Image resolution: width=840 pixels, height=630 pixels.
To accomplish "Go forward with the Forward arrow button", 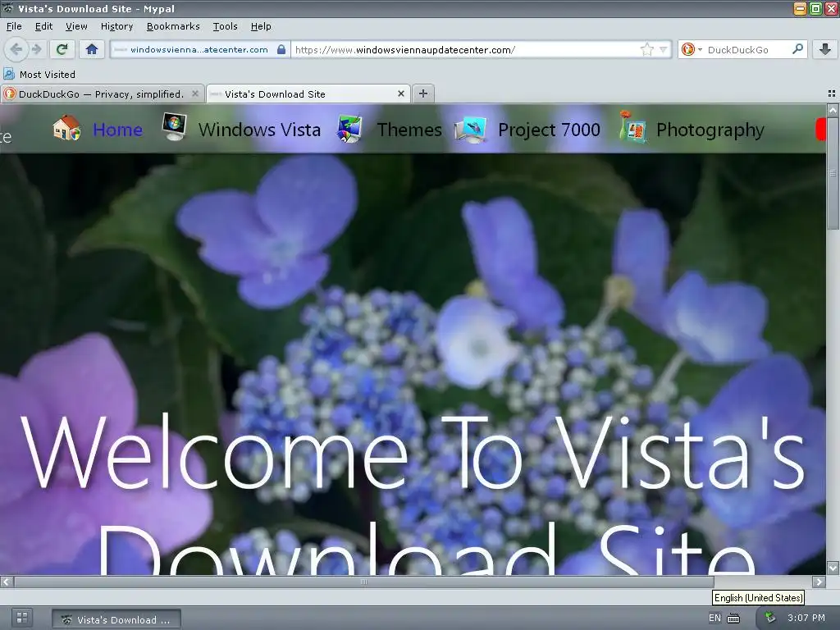I will click(x=37, y=50).
